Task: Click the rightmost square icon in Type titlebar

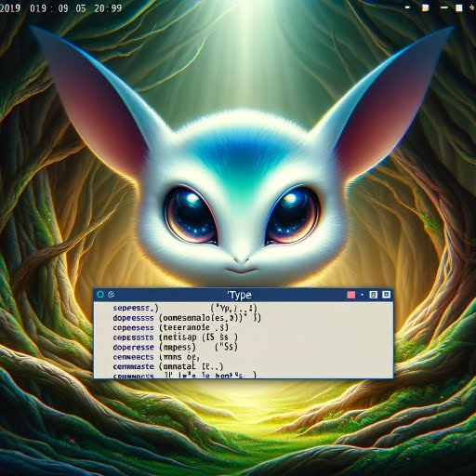Action: tap(386, 295)
